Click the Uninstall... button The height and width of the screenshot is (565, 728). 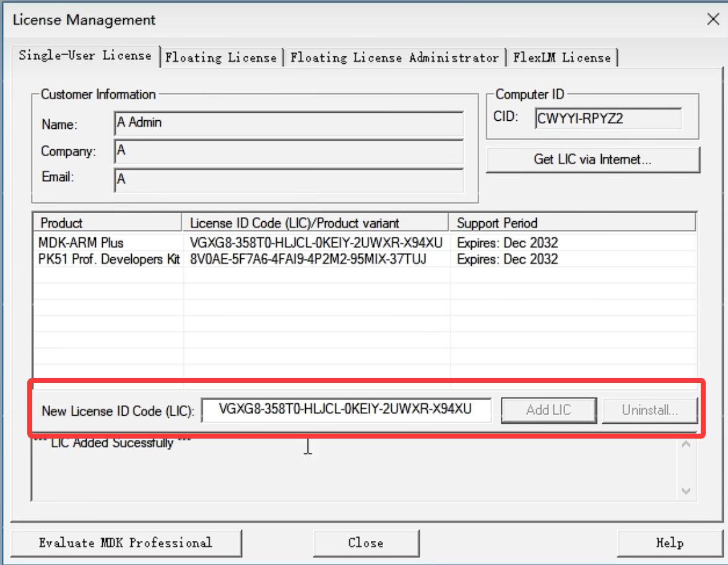click(x=650, y=410)
